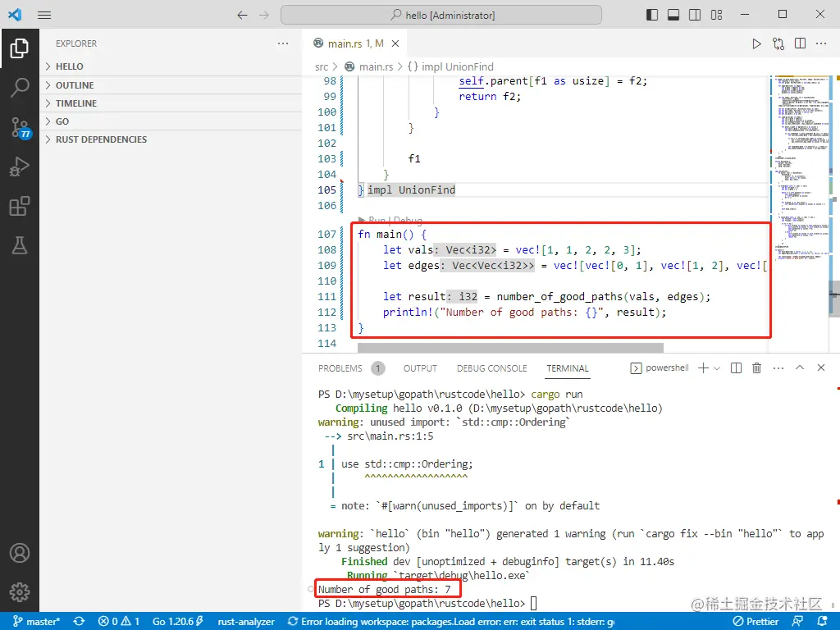Open Source Control with 77 changes
Screen dimensions: 840x630
(x=20, y=127)
